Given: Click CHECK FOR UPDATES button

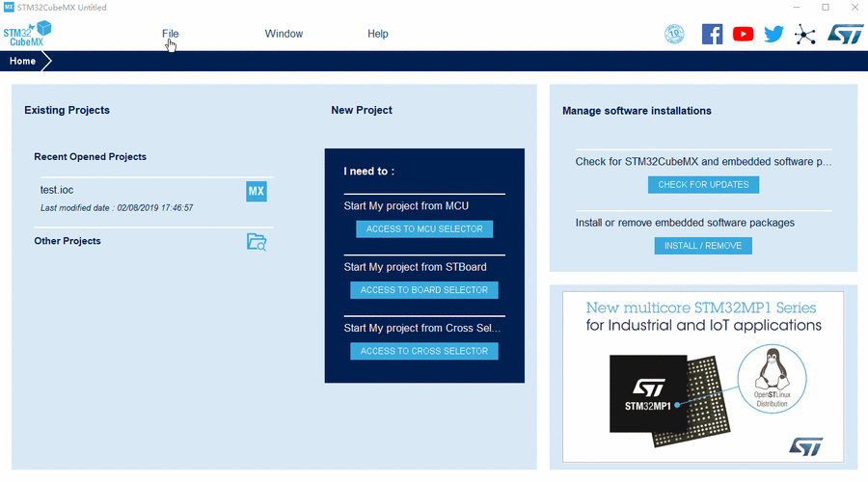Looking at the screenshot, I should click(x=703, y=185).
